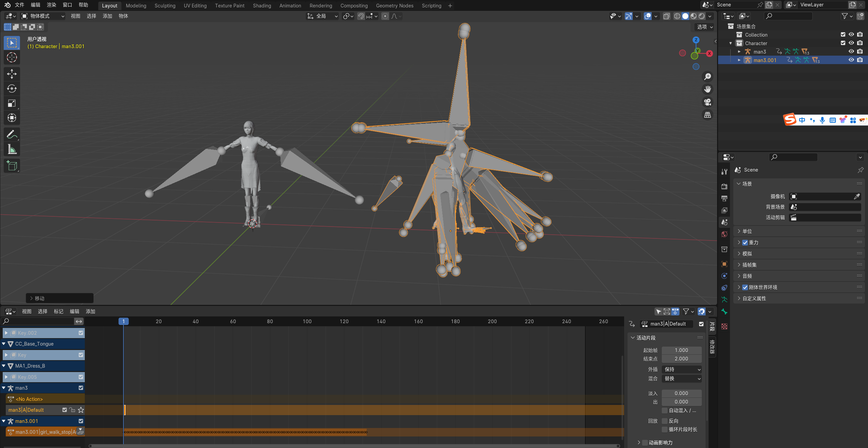The height and width of the screenshot is (448, 868).
Task: Uncheck the 重力 gravity checkbox
Action: coord(745,242)
